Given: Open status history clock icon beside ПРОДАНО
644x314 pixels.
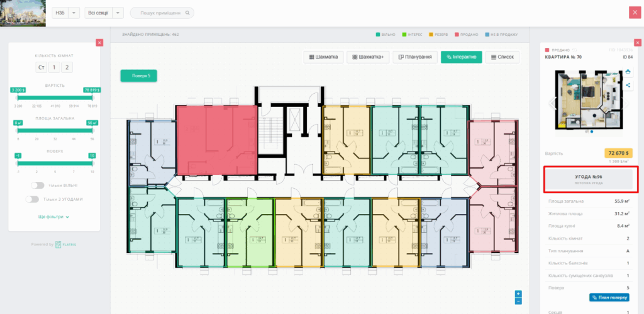Looking at the screenshot, I should [575, 50].
